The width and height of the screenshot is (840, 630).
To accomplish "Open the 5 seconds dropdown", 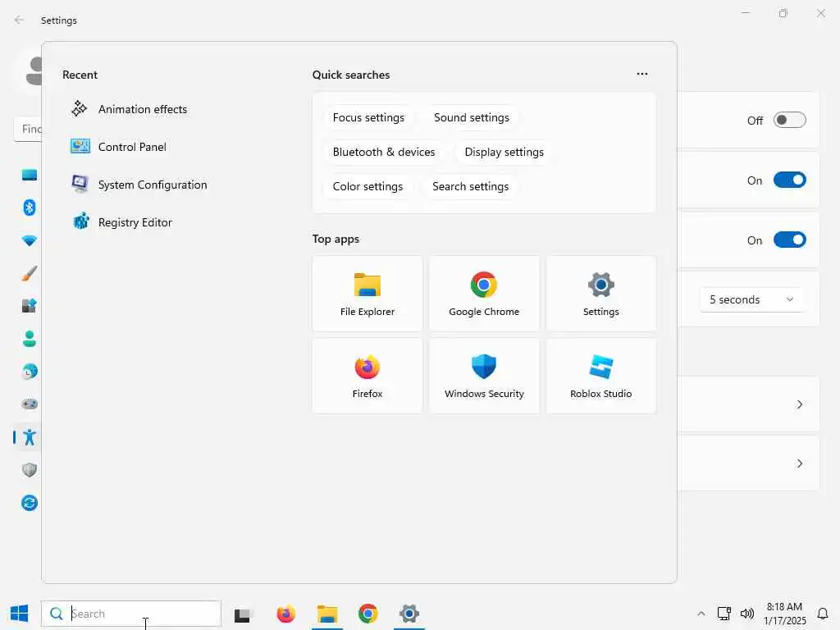I will [751, 299].
